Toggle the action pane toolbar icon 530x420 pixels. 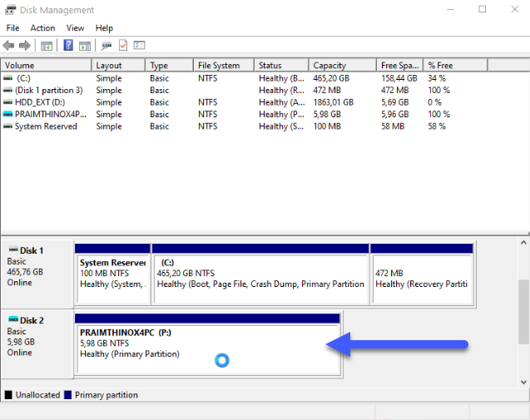[85, 46]
